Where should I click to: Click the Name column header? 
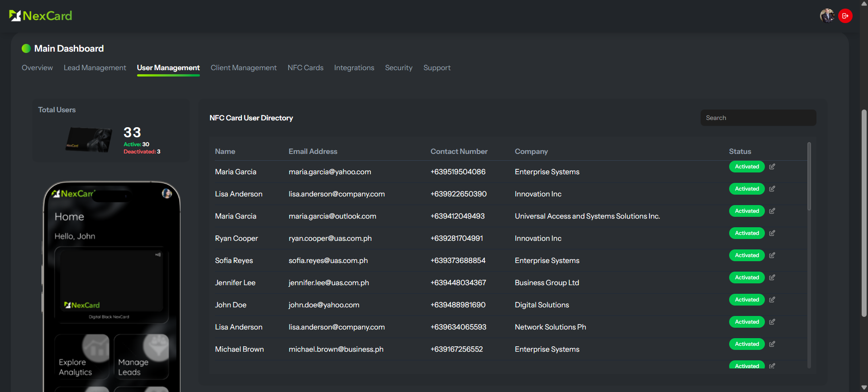coord(225,151)
